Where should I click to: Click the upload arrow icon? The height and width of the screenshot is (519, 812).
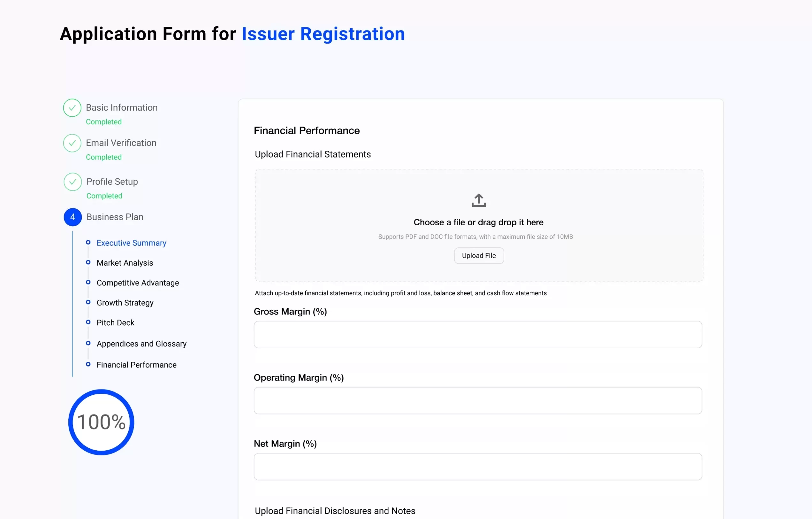pyautogui.click(x=479, y=200)
